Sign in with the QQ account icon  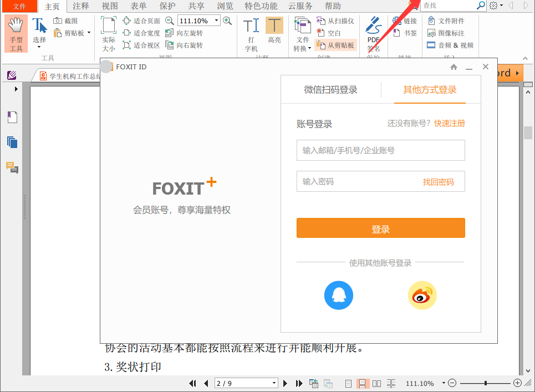click(x=339, y=295)
